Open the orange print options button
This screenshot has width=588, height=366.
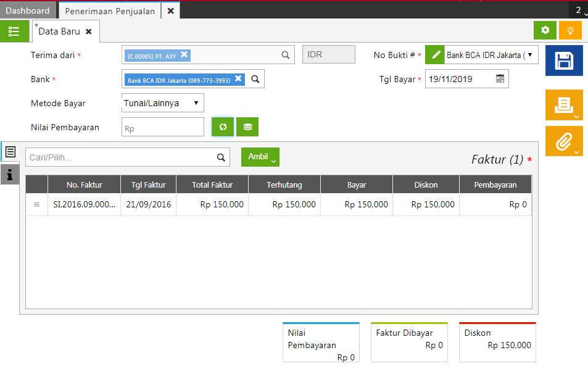[x=563, y=105]
